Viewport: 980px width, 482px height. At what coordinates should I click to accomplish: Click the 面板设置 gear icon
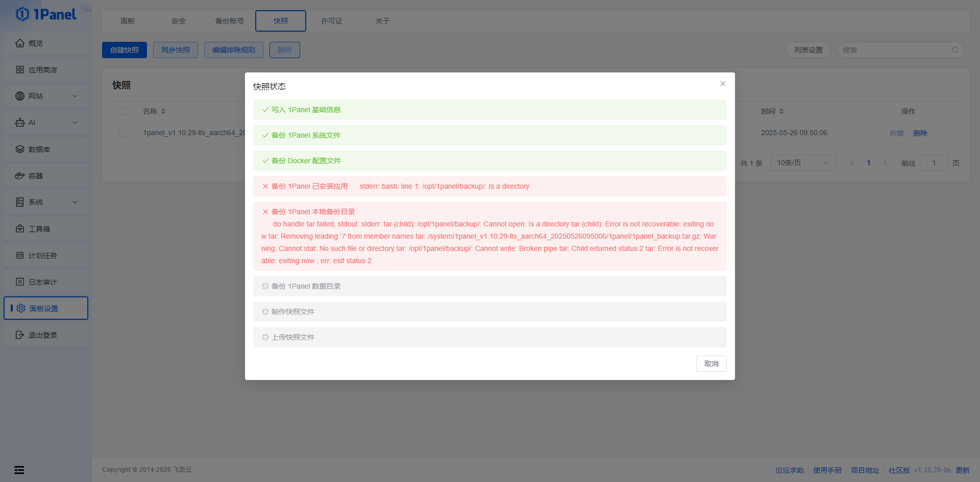21,308
